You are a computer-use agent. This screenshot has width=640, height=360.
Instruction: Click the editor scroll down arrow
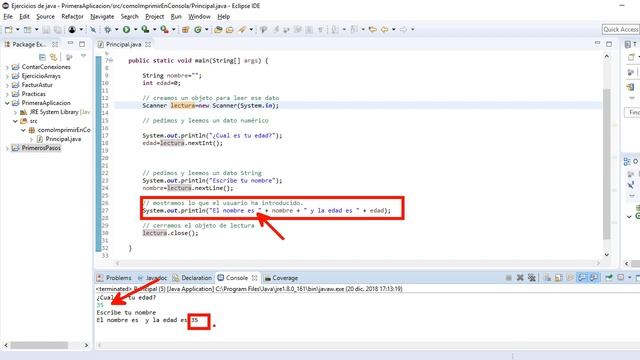click(607, 254)
